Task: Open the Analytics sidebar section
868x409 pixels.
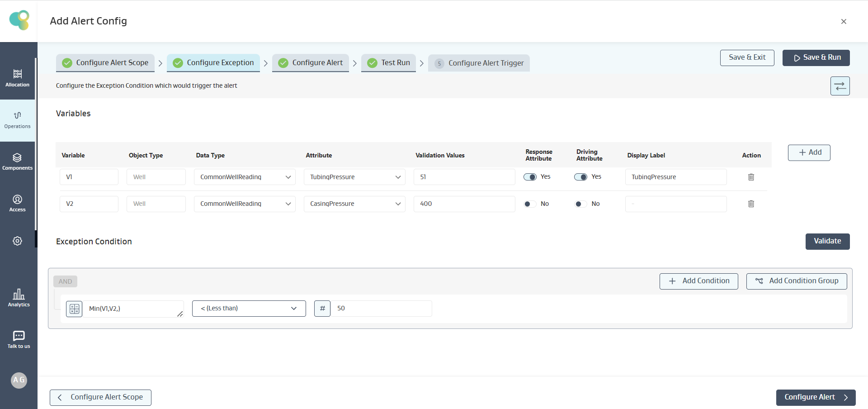Action: [x=19, y=298]
